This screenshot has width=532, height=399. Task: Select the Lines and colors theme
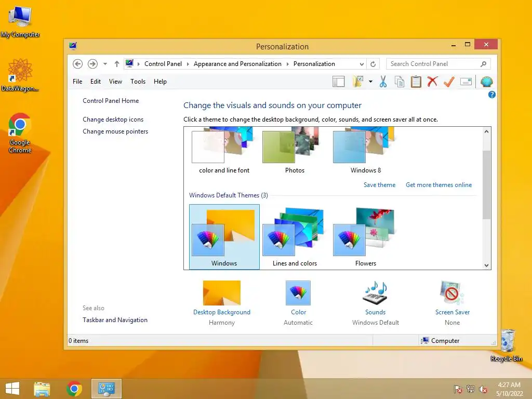tap(295, 237)
